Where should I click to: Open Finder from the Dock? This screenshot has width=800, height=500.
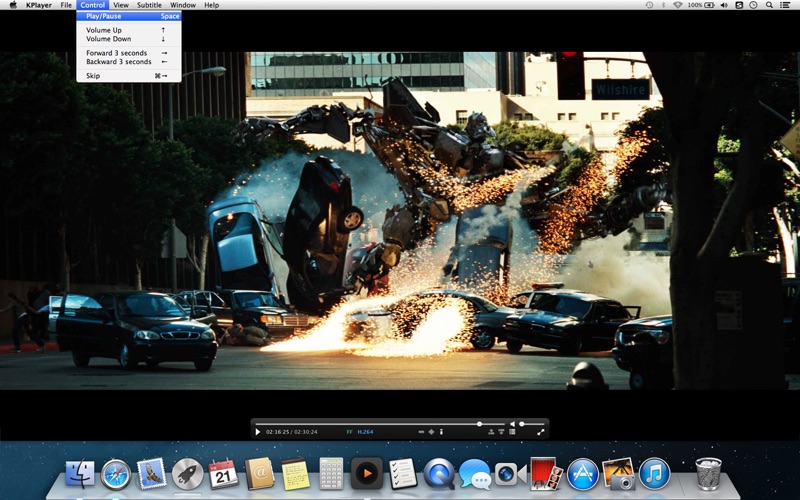coord(80,474)
